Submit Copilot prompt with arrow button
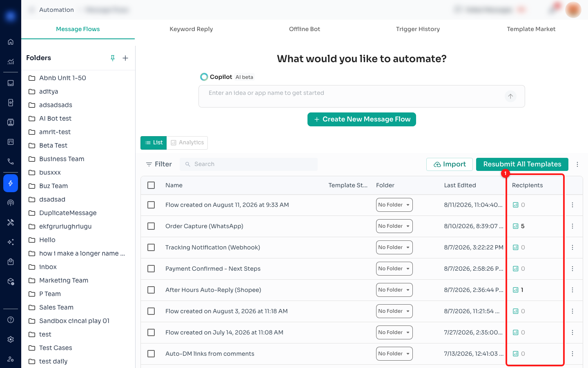588x368 pixels. pos(510,96)
